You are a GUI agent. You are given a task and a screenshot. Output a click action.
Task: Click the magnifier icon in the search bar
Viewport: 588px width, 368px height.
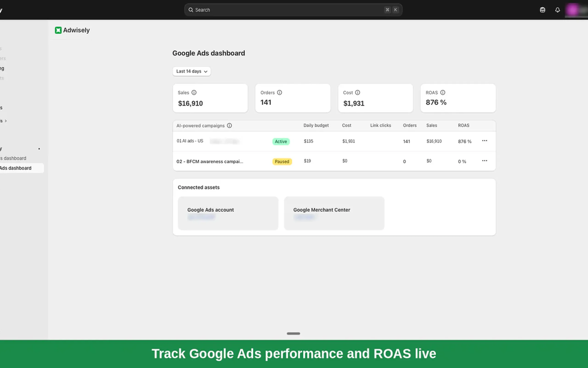[x=191, y=10]
